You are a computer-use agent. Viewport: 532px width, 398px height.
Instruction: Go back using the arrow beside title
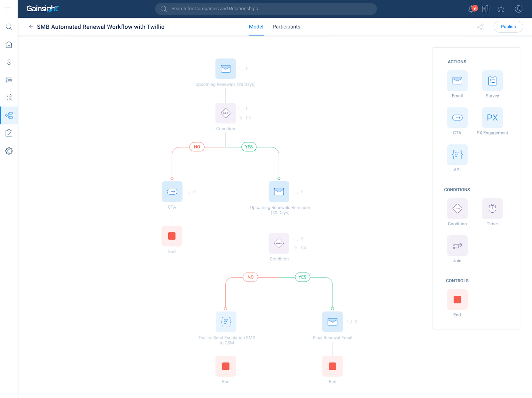pyautogui.click(x=31, y=27)
